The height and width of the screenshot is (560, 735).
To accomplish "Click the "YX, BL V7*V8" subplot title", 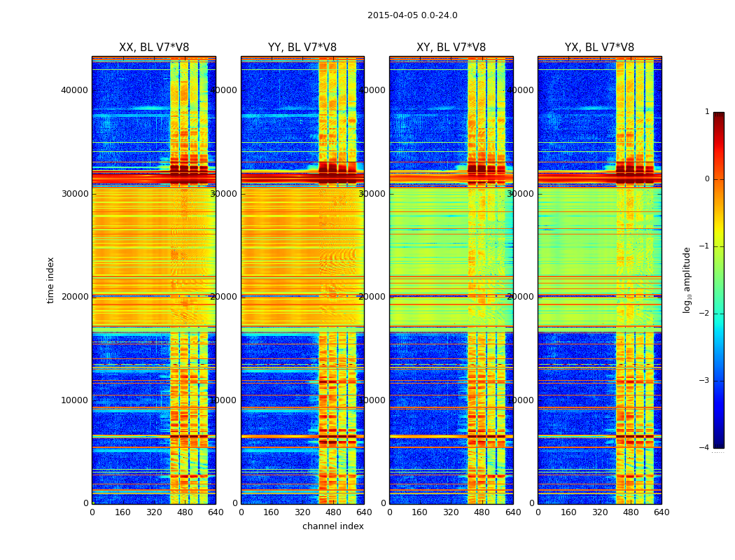I will click(x=599, y=48).
